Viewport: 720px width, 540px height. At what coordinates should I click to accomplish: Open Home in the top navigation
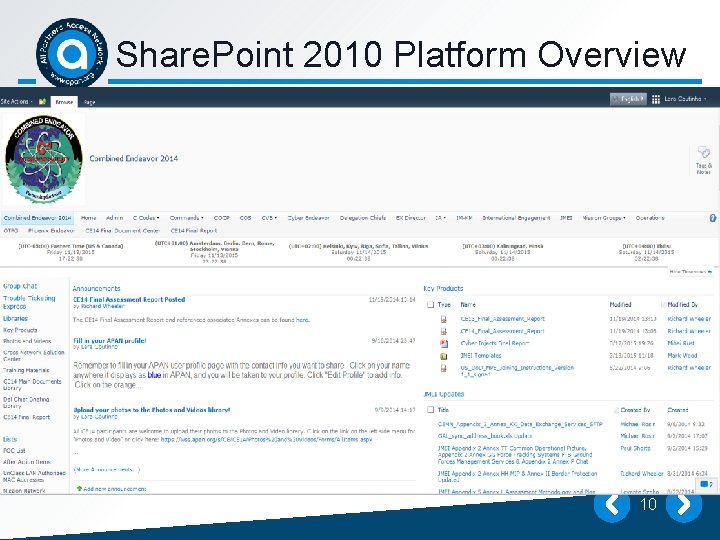click(x=89, y=218)
